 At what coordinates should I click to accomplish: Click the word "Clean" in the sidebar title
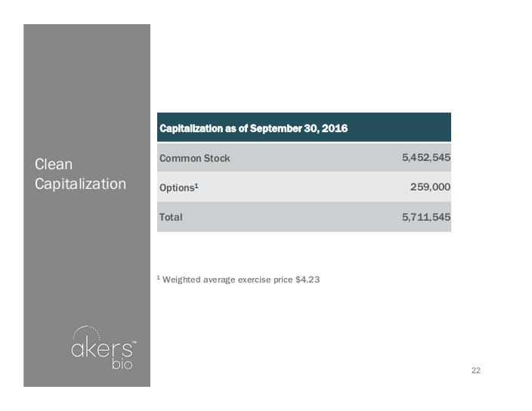pyautogui.click(x=54, y=164)
